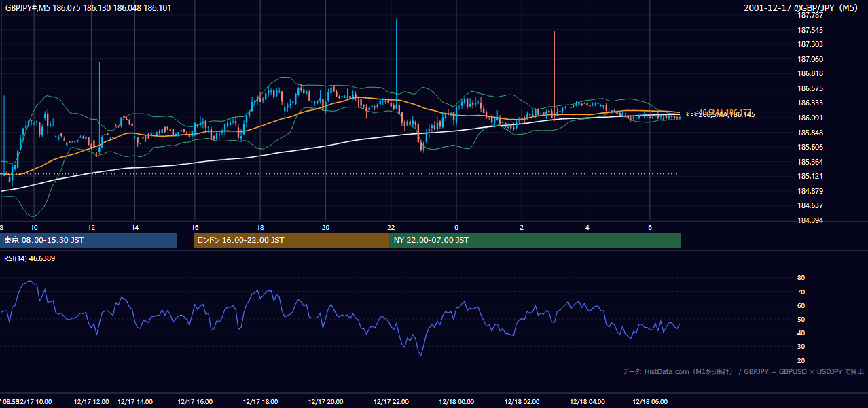Click bottom date label 12/18 02:00

[522, 401]
